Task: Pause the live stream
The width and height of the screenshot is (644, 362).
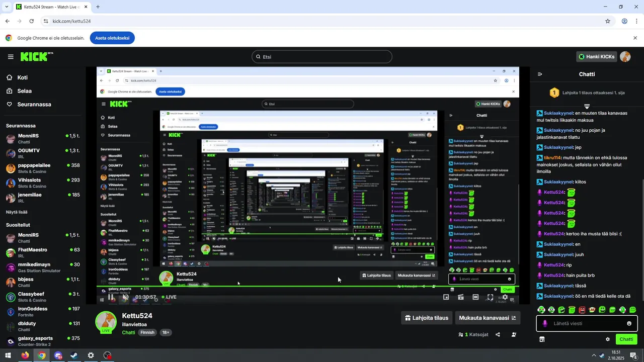Action: (x=111, y=297)
